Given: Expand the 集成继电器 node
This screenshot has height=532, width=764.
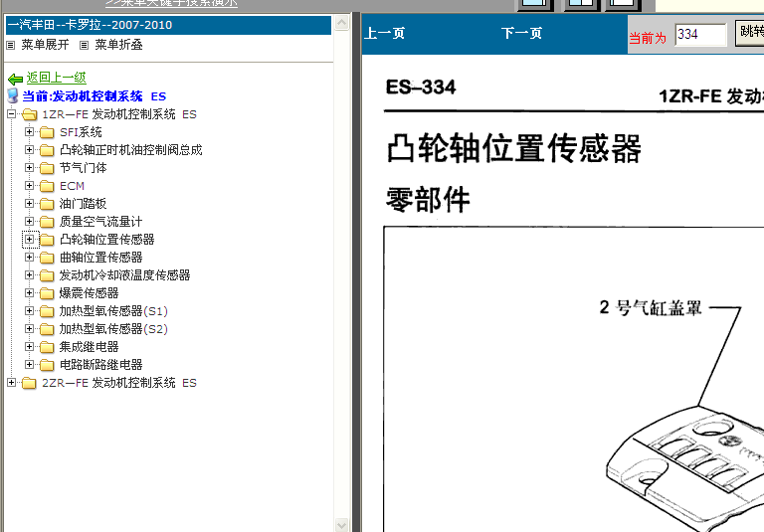Looking at the screenshot, I should 29,346.
